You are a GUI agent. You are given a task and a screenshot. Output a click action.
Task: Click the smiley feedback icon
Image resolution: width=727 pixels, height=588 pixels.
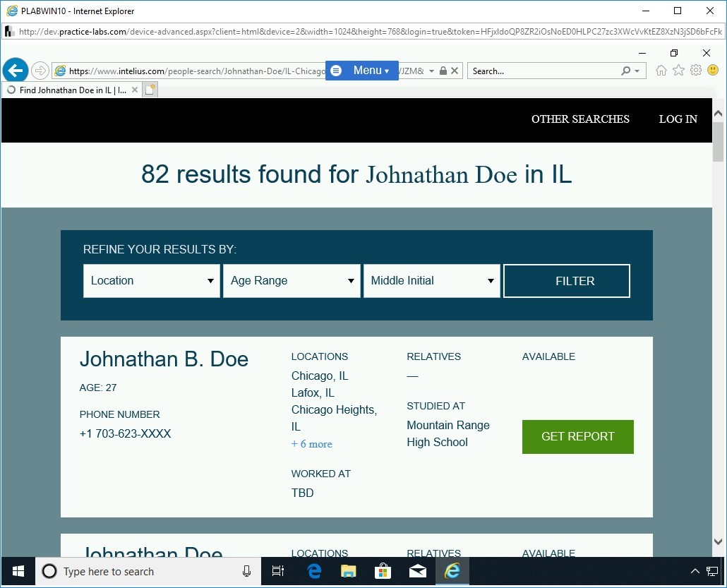tap(713, 71)
